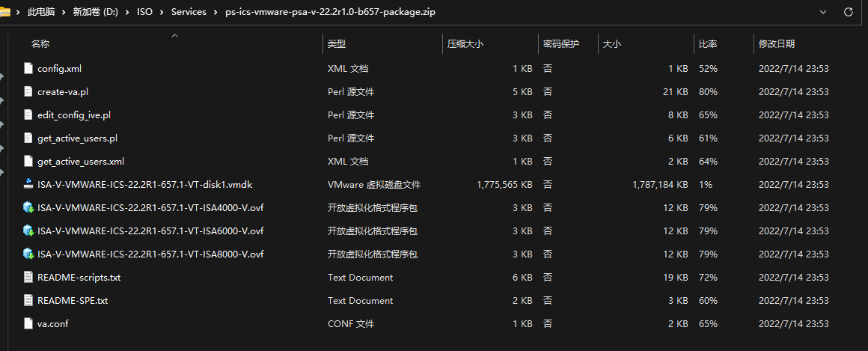Go to 新加卷 (D:) in the breadcrumb
868x351 pixels.
click(x=96, y=12)
